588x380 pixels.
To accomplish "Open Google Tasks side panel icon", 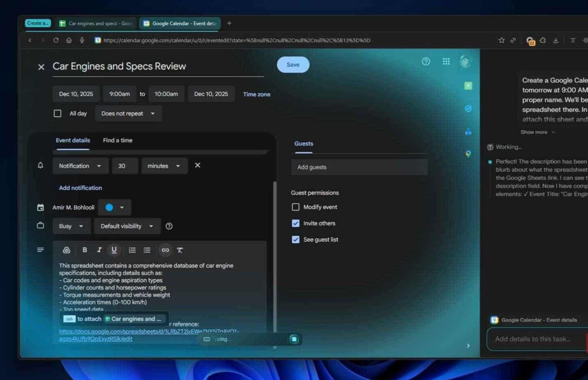I will pos(468,109).
